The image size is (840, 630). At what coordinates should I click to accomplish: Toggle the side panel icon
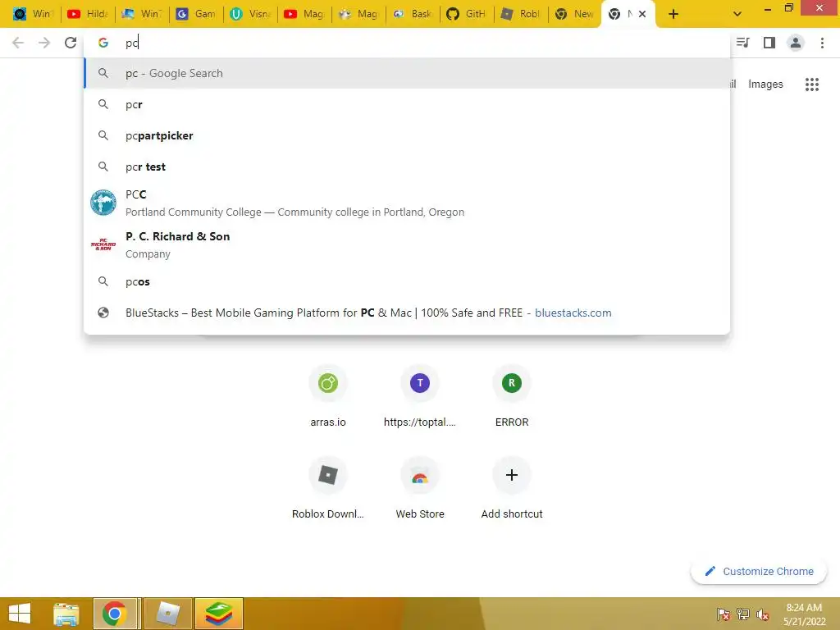point(769,43)
